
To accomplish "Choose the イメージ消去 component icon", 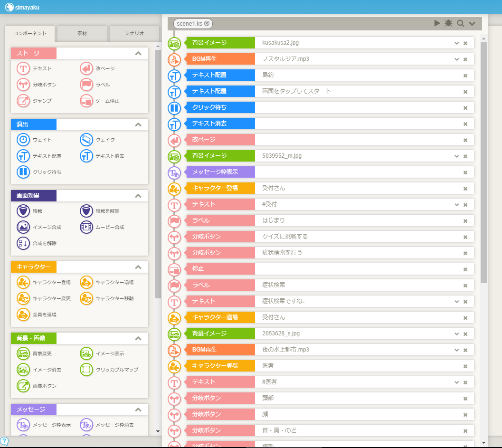I will pyautogui.click(x=23, y=370).
